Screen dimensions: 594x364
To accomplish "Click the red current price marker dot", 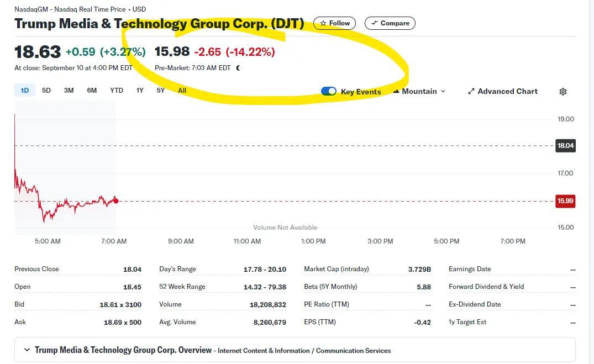I will point(115,201).
